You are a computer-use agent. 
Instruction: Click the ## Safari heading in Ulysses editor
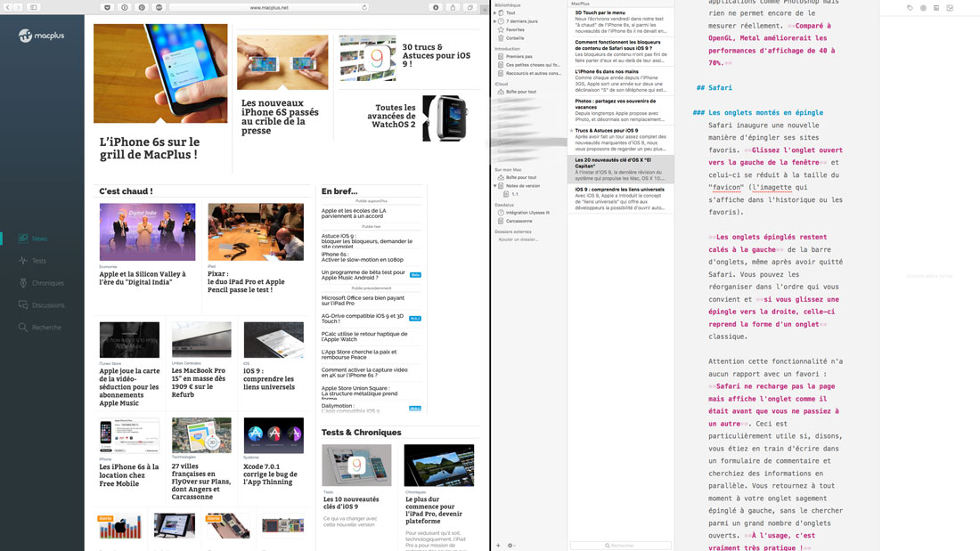point(714,87)
